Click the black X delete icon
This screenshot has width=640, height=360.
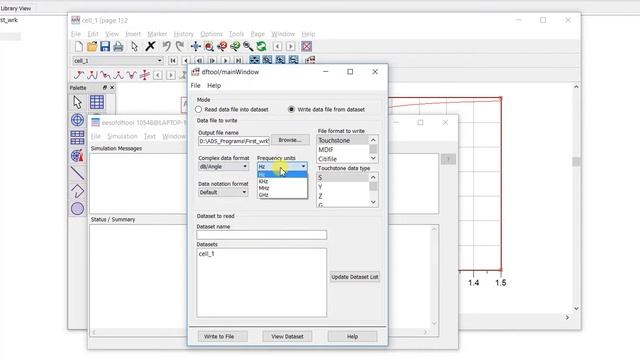150,47
